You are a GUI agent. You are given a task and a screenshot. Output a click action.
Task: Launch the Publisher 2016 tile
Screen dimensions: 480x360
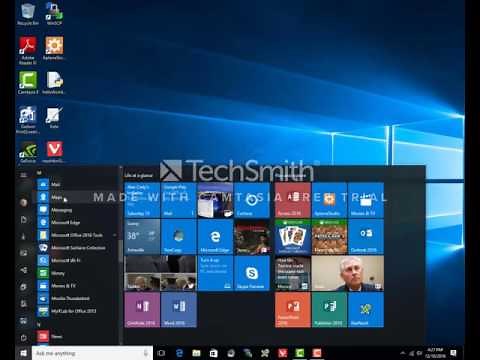coord(329,310)
